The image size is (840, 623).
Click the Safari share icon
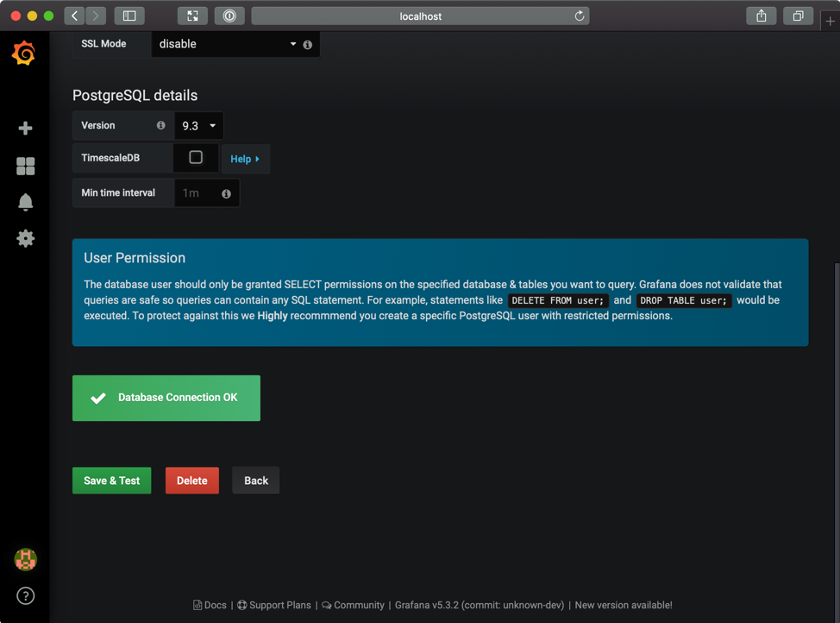point(762,16)
